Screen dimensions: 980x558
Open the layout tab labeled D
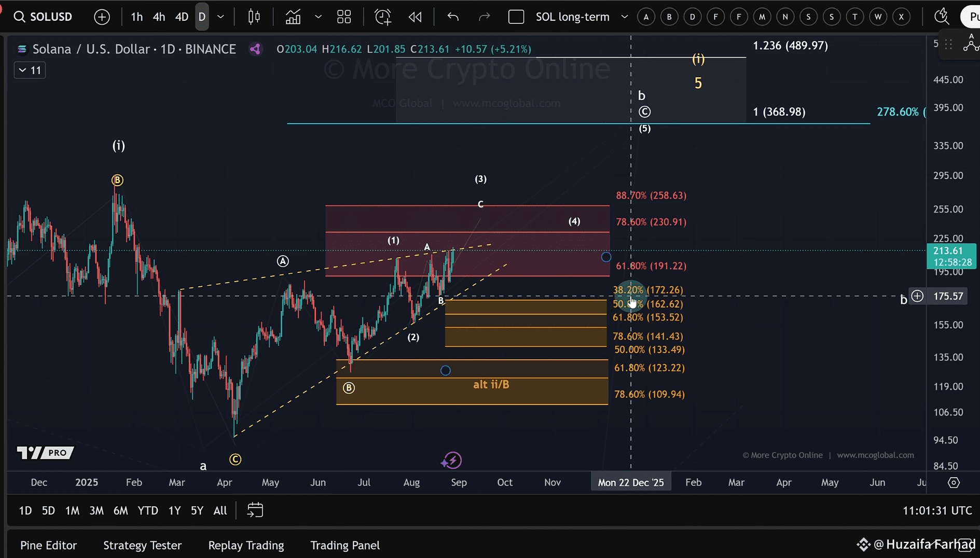click(693, 17)
